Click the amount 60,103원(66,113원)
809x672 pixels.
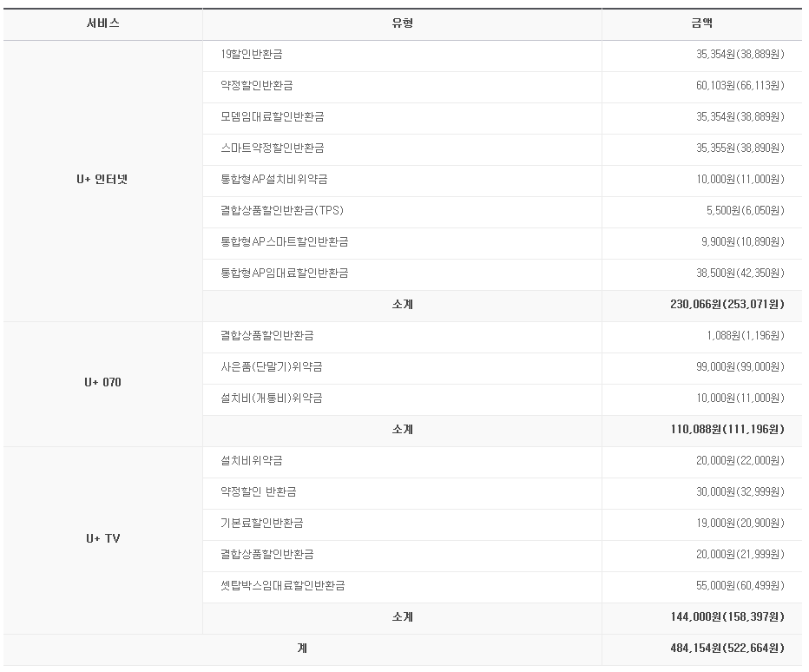point(740,86)
